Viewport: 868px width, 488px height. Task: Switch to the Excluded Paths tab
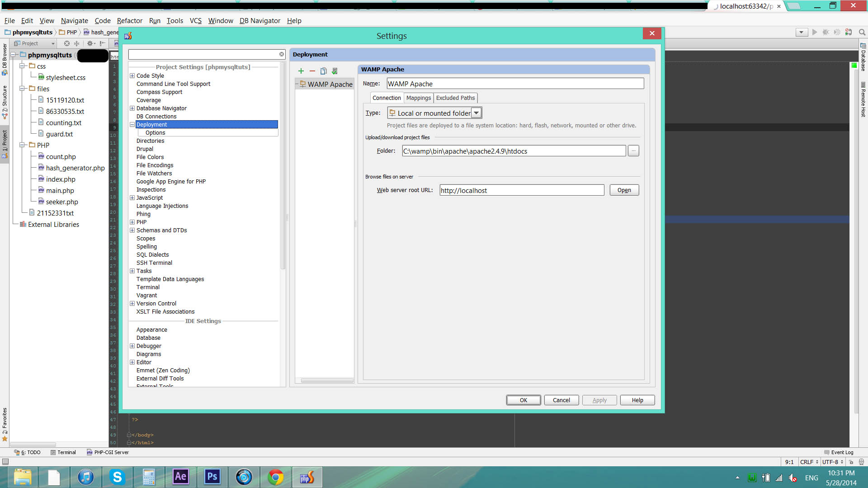[x=455, y=98]
